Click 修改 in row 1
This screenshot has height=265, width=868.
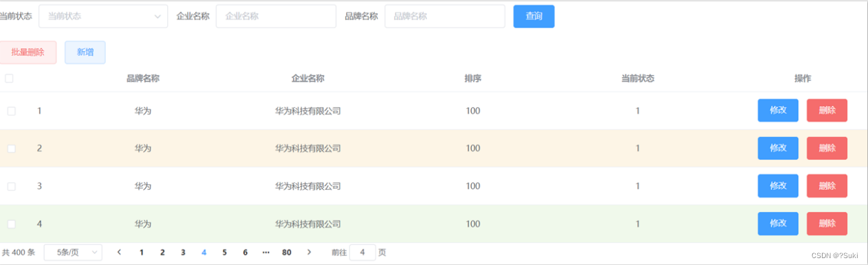[778, 110]
